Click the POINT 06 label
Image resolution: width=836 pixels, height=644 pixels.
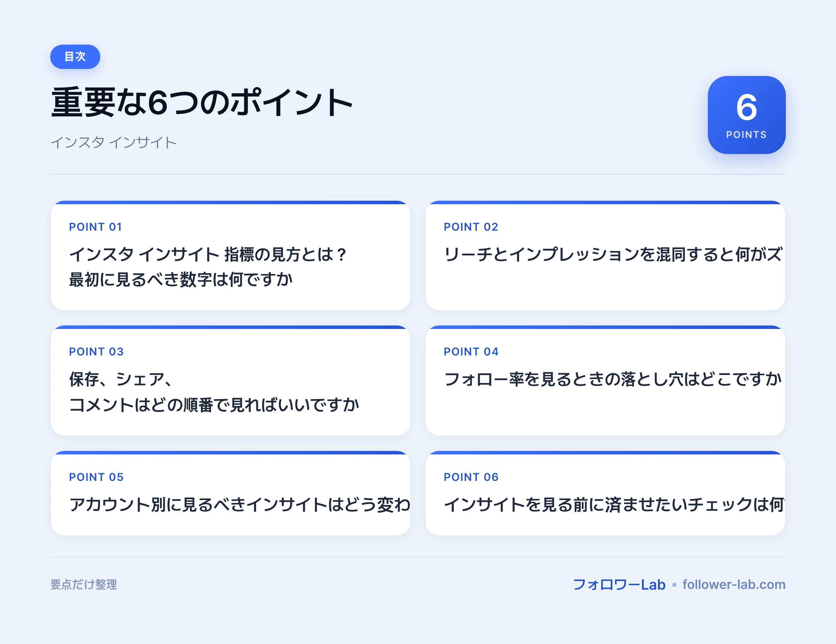[471, 477]
